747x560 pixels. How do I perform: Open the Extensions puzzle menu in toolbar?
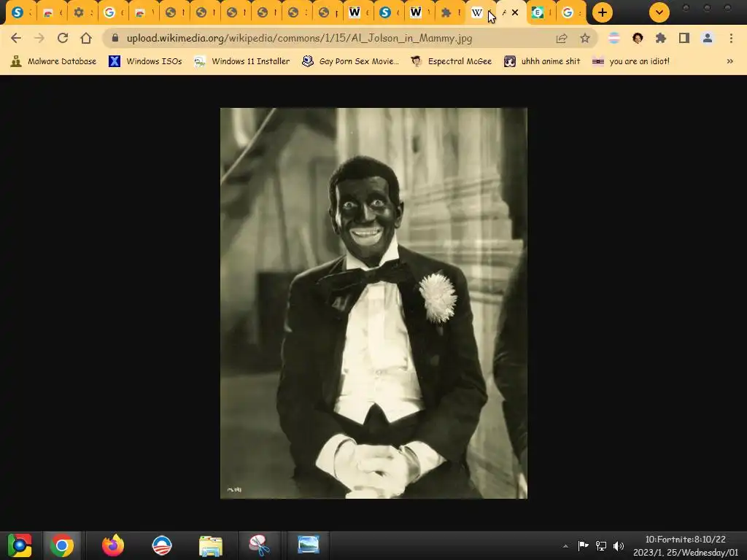point(661,38)
